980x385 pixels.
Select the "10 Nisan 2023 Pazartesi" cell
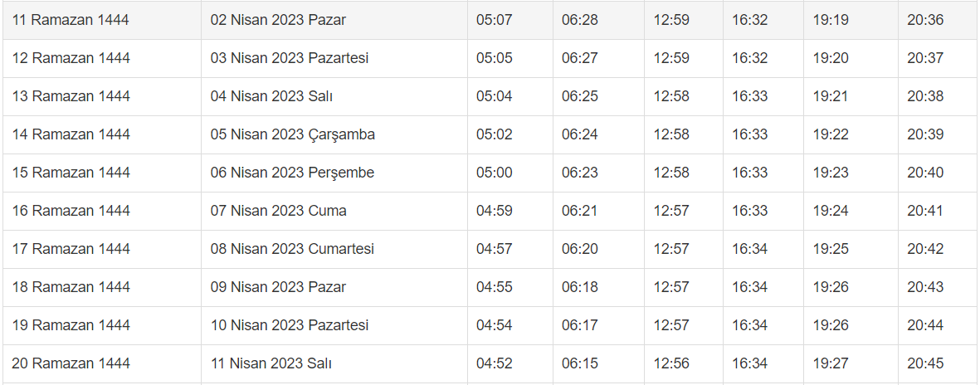pos(289,325)
